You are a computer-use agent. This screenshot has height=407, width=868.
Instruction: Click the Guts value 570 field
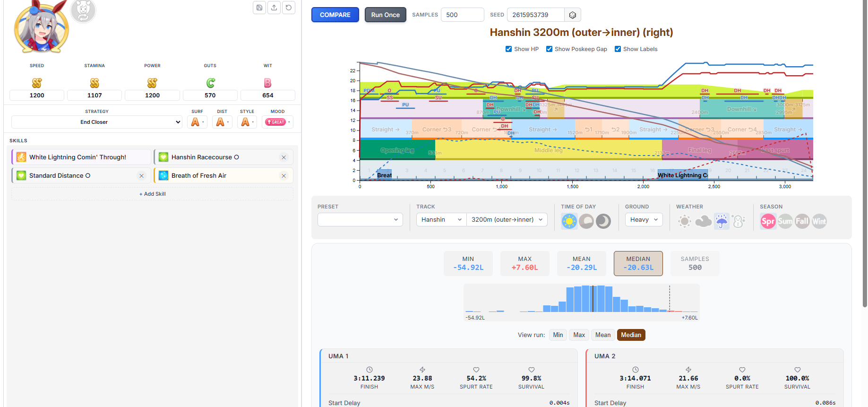coord(210,95)
